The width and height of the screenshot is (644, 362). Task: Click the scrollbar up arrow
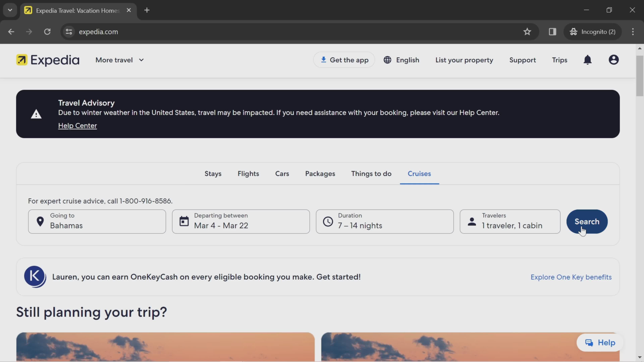point(639,48)
